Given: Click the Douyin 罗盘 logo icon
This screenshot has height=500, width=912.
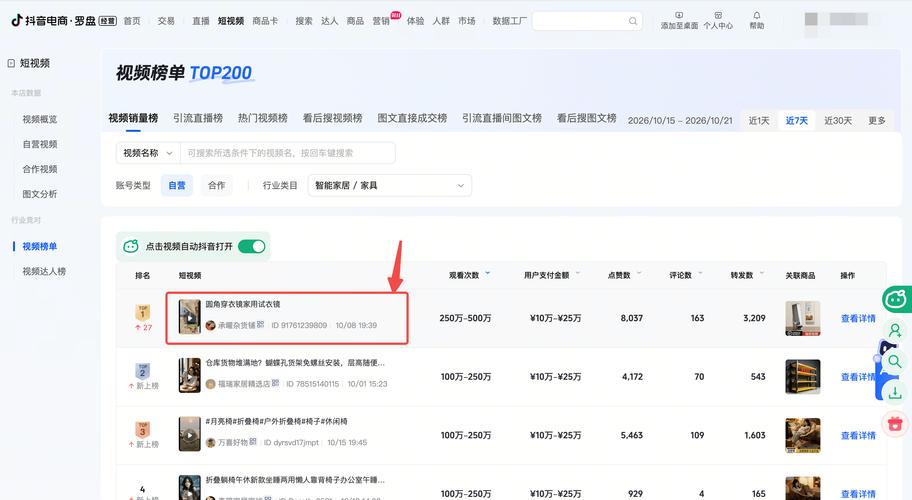Looking at the screenshot, I should [17, 20].
